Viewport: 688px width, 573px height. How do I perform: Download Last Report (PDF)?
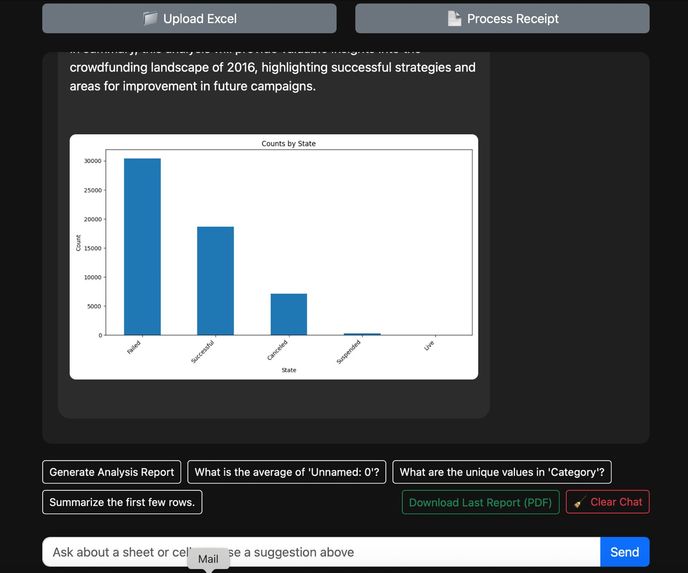480,502
